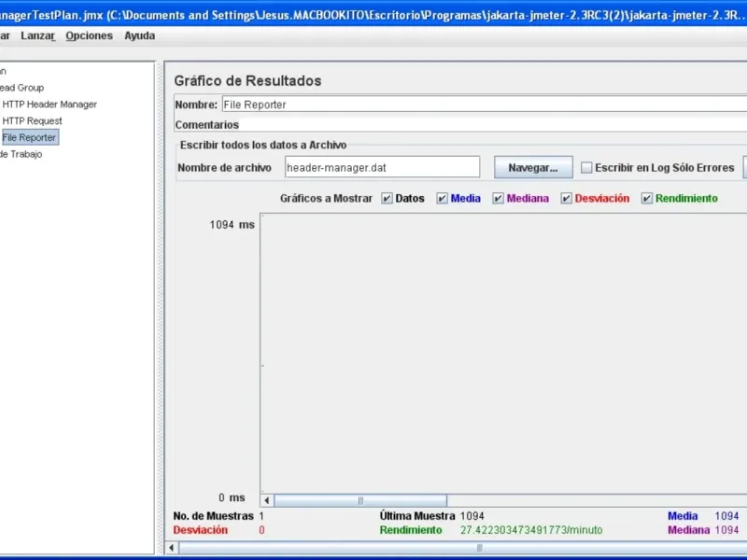
Task: Click the Rendimiento value 27.42230347491773/minuto
Action: click(x=531, y=530)
